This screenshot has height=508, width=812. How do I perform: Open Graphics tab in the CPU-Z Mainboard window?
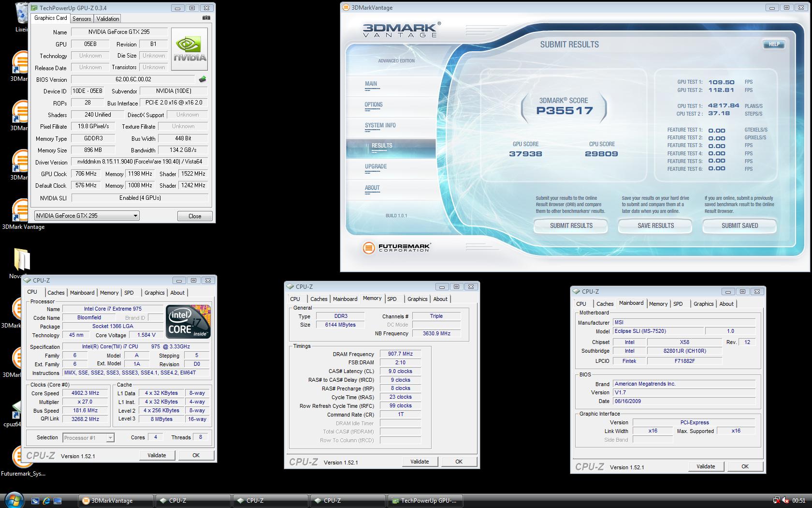pyautogui.click(x=703, y=304)
